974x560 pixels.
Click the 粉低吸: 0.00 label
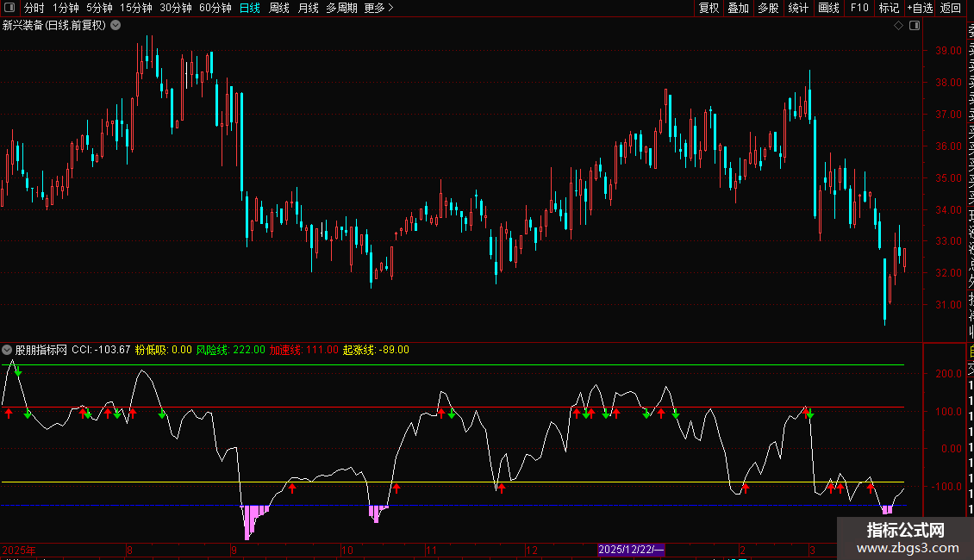[x=164, y=350]
